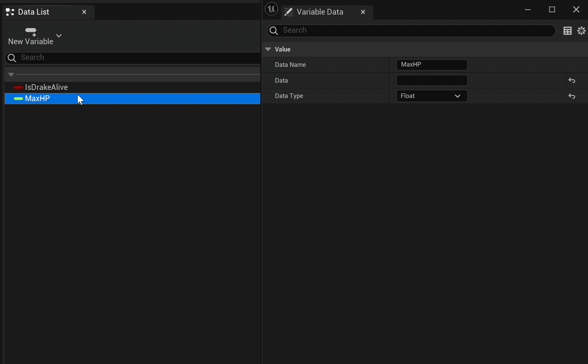
Task: Close the Data List tab
Action: [84, 12]
